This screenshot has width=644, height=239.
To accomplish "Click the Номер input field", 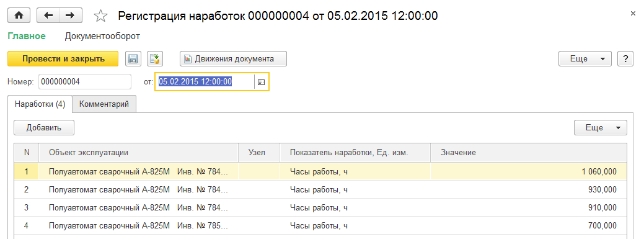I will [85, 82].
